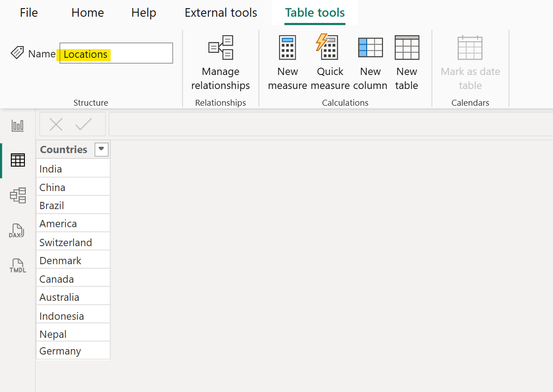
Task: Open the Help tab
Action: (143, 13)
